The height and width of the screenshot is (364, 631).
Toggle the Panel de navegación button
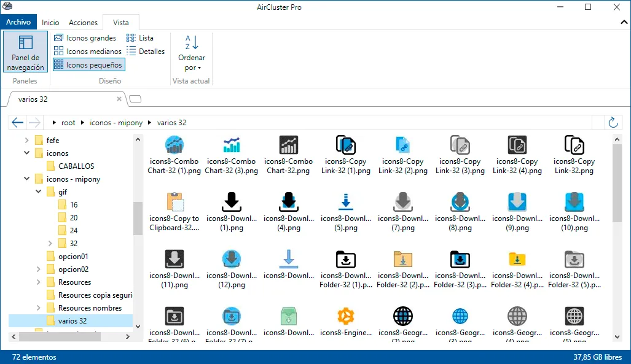coord(25,52)
